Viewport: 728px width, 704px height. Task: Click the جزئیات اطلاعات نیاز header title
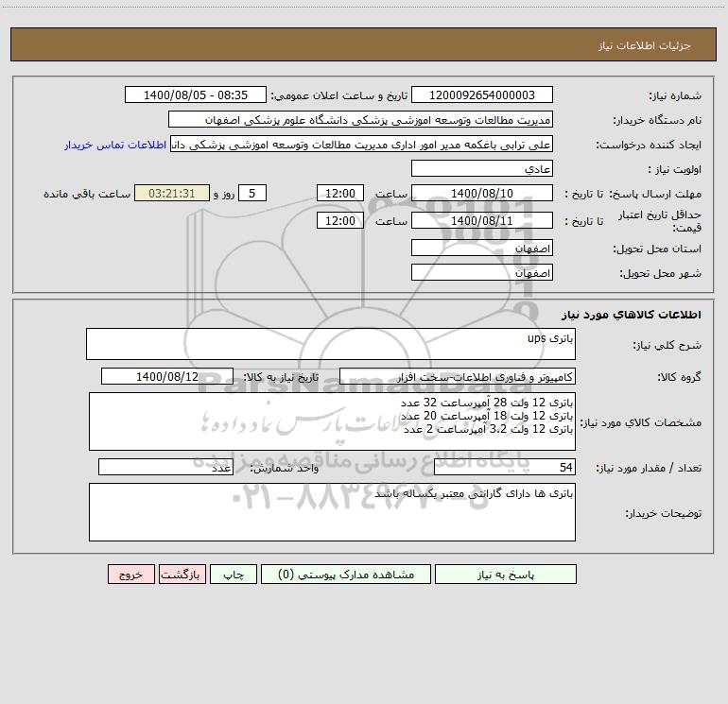tap(645, 45)
